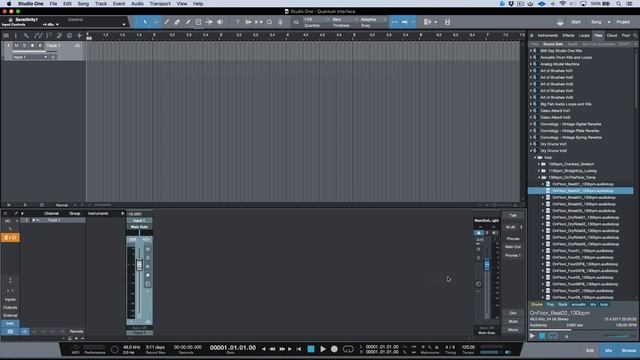Switch to the Instruments browser tab
The image size is (640, 360).
pyautogui.click(x=548, y=36)
